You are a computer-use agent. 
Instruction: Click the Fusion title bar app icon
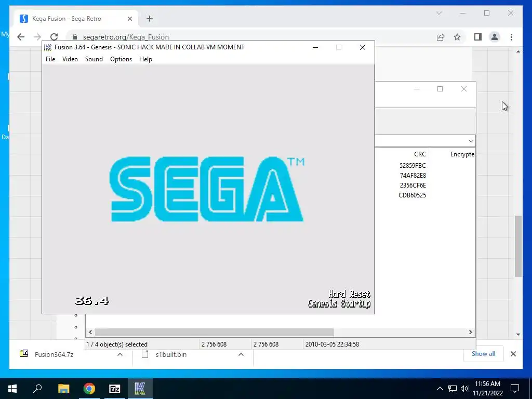tap(48, 47)
